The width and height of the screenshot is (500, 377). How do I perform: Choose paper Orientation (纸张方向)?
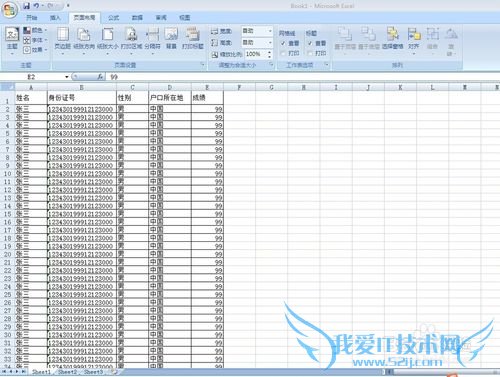click(84, 41)
